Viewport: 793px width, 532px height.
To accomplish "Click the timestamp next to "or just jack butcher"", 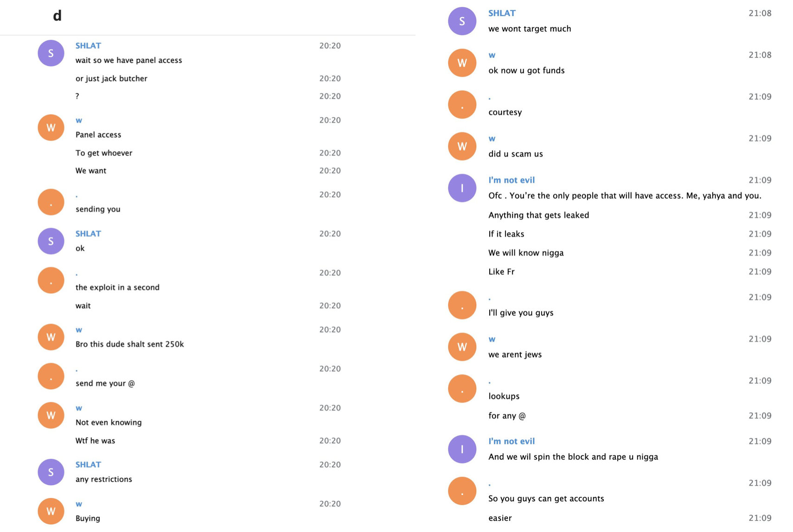I will click(x=330, y=78).
